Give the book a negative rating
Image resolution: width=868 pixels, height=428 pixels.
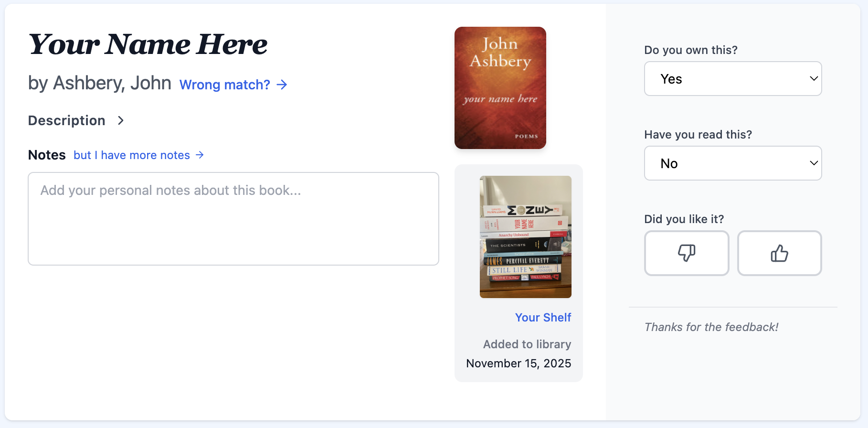tap(687, 253)
